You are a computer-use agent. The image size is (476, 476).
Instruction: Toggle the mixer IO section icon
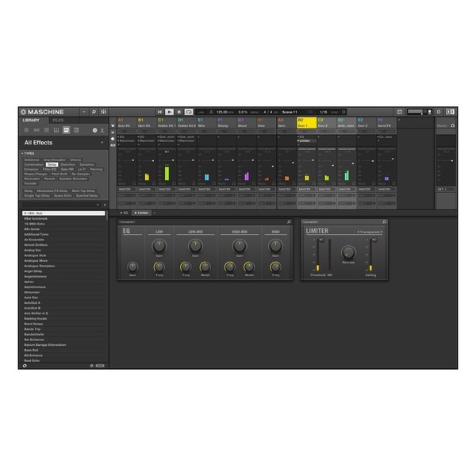pyautogui.click(x=113, y=132)
